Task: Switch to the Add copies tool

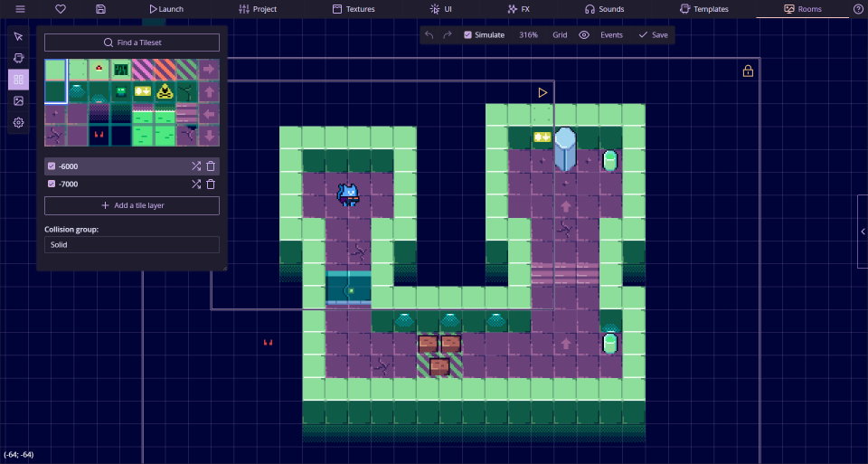Action: pos(18,58)
